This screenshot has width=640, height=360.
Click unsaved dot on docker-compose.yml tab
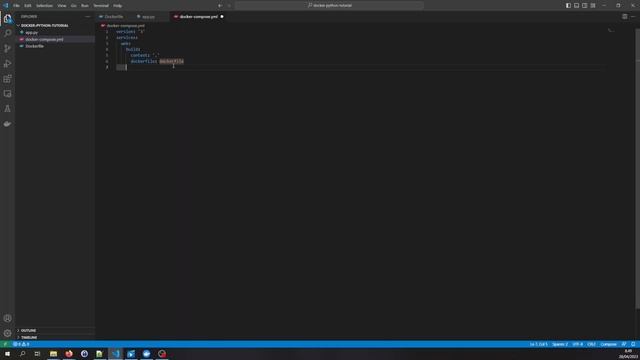pos(222,17)
